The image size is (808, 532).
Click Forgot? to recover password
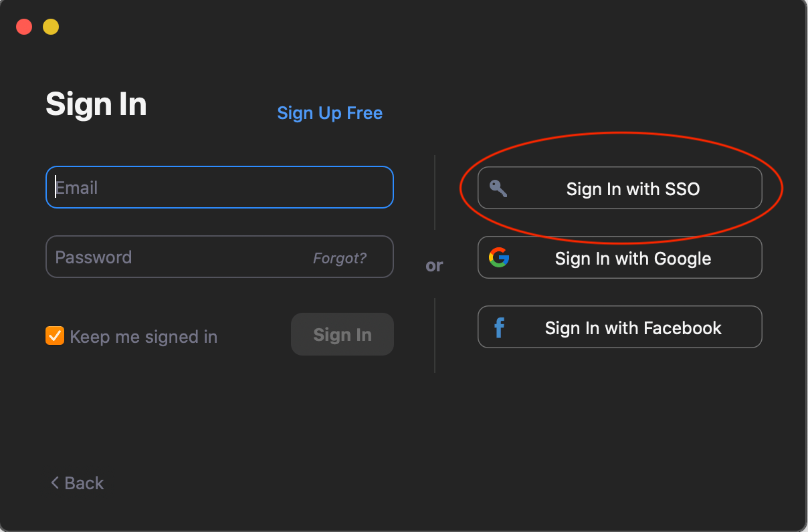pyautogui.click(x=341, y=257)
